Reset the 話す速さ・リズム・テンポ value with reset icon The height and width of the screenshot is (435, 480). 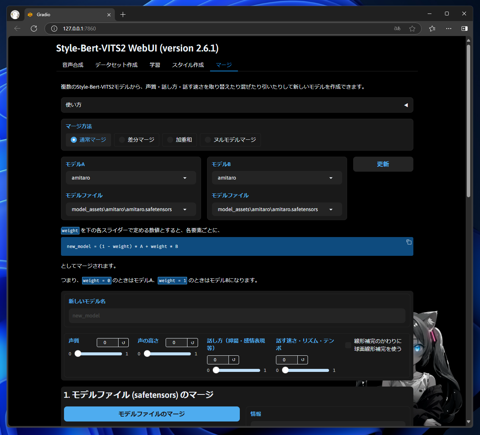[x=303, y=360]
